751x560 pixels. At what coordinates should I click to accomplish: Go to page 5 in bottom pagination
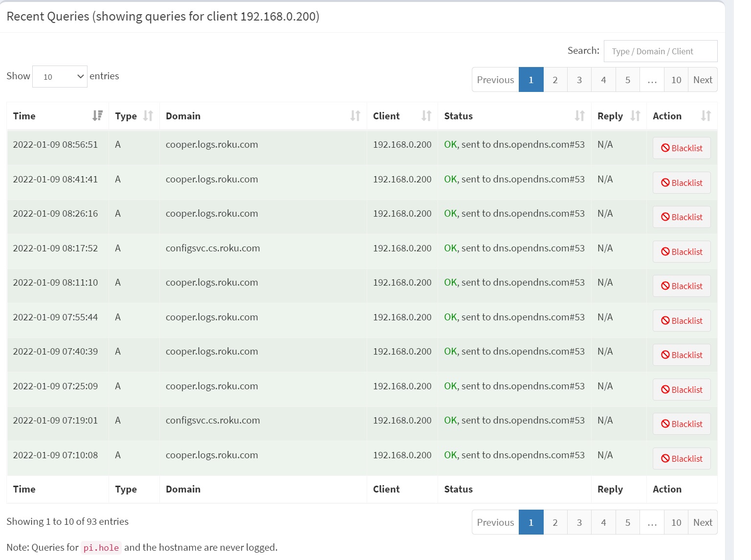628,522
